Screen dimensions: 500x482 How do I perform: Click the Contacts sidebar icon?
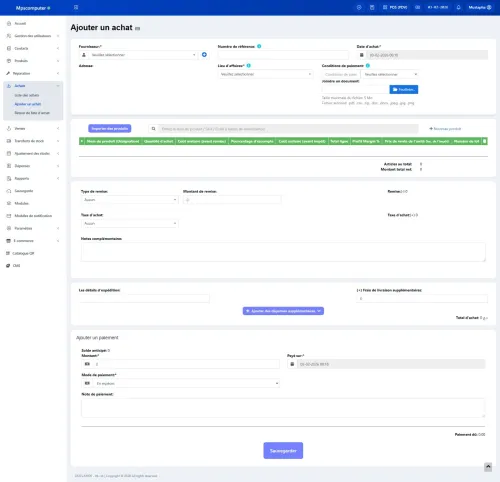tap(9, 48)
